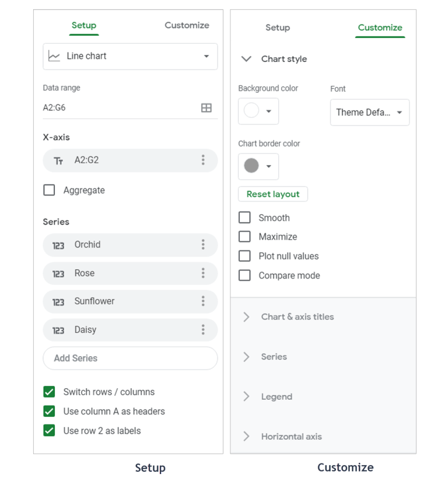Screen dimensions: 448x481
Task: Click the Tt text icon on X-axis chip
Action: pyautogui.click(x=58, y=160)
